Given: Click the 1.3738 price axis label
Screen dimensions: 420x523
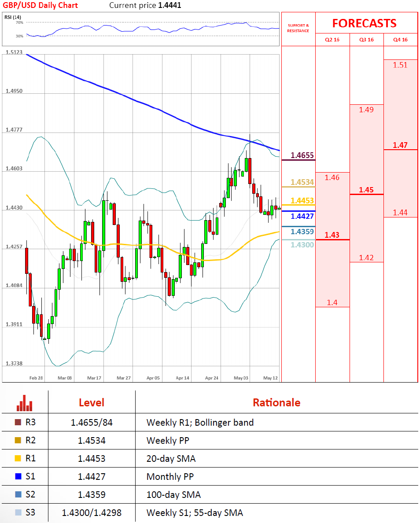Looking at the screenshot, I should pyautogui.click(x=14, y=364).
